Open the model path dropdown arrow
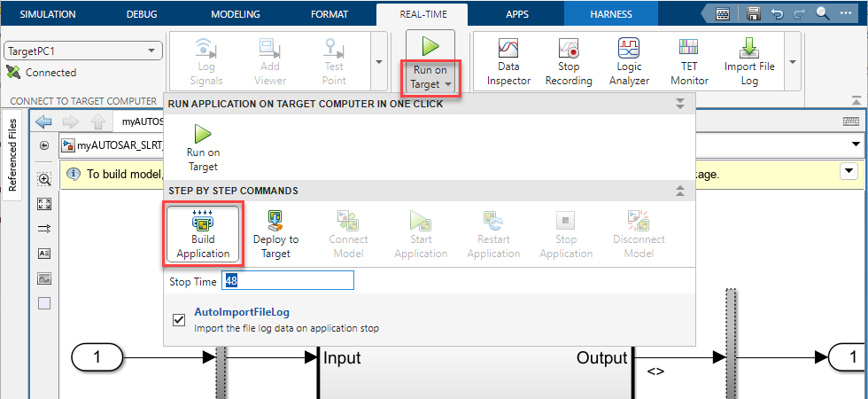This screenshot has height=399, width=868. pyautogui.click(x=857, y=145)
